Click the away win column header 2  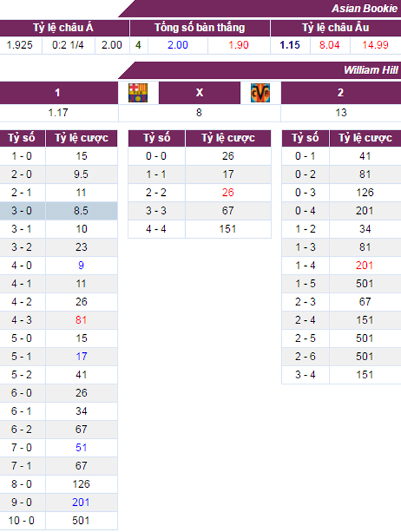click(x=341, y=93)
